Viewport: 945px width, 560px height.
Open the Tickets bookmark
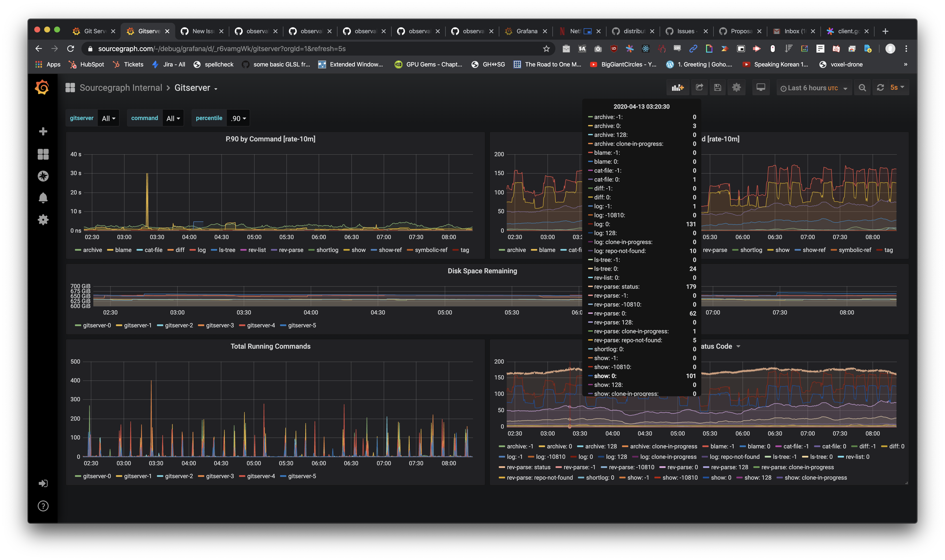click(x=128, y=64)
